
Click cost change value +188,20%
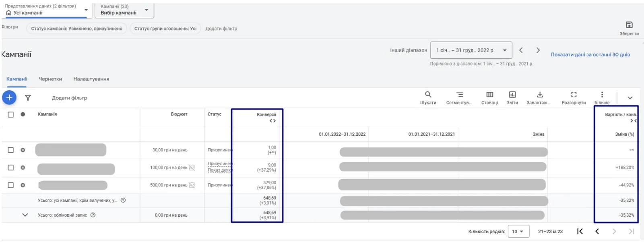coord(625,168)
